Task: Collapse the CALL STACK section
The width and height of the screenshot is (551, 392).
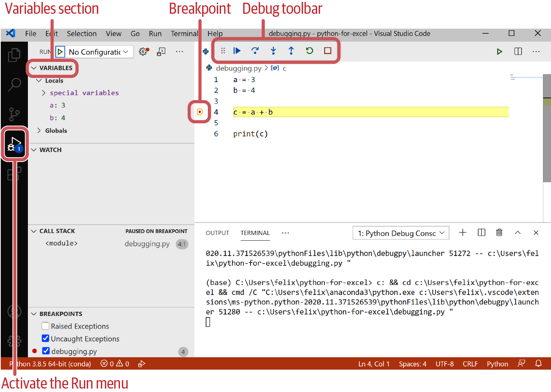Action: pyautogui.click(x=34, y=231)
